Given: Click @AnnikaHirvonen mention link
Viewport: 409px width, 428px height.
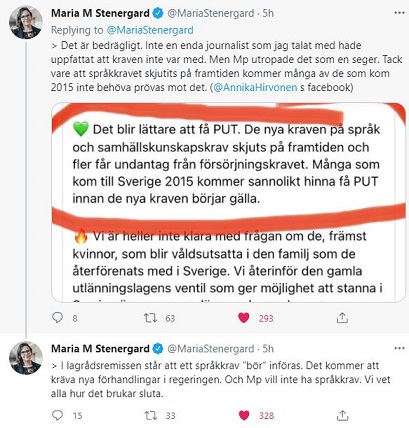Looking at the screenshot, I should pos(255,87).
